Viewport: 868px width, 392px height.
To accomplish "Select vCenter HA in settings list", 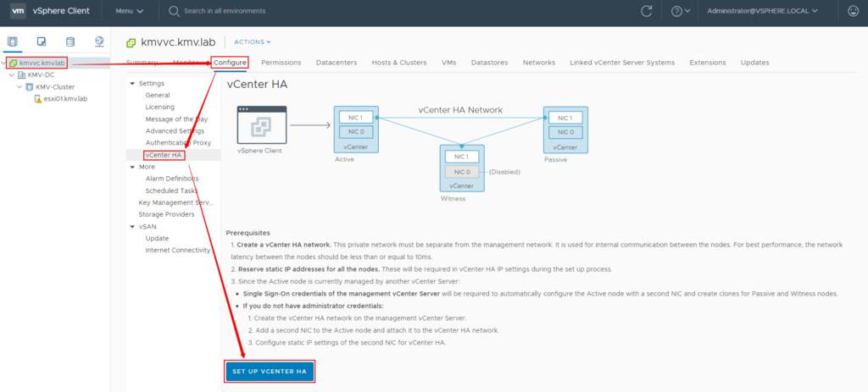I will [x=164, y=156].
